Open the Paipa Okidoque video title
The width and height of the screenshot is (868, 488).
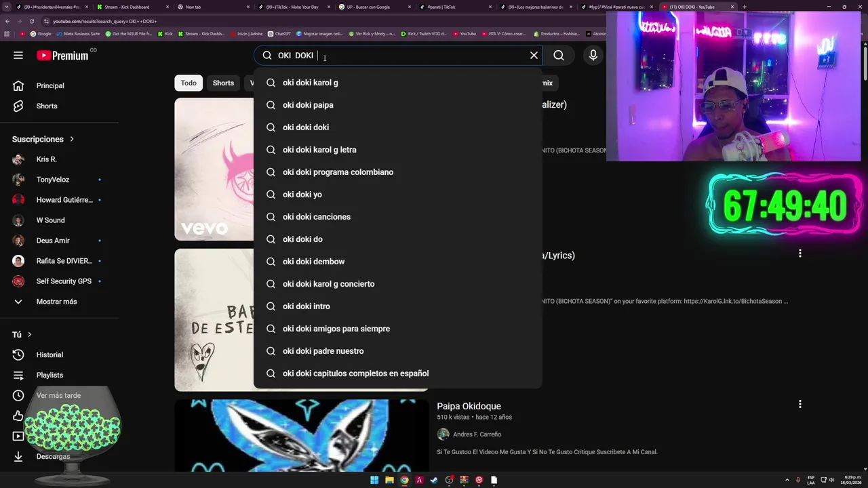coord(469,406)
